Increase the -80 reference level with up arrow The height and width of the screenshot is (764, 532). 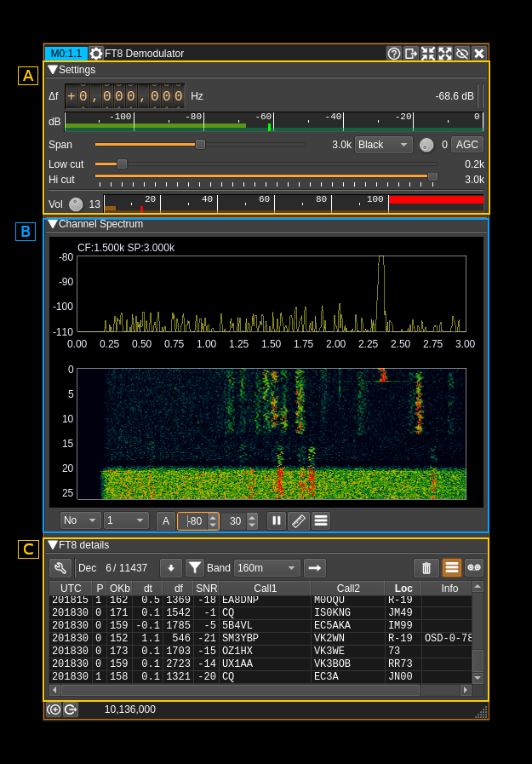point(213,517)
